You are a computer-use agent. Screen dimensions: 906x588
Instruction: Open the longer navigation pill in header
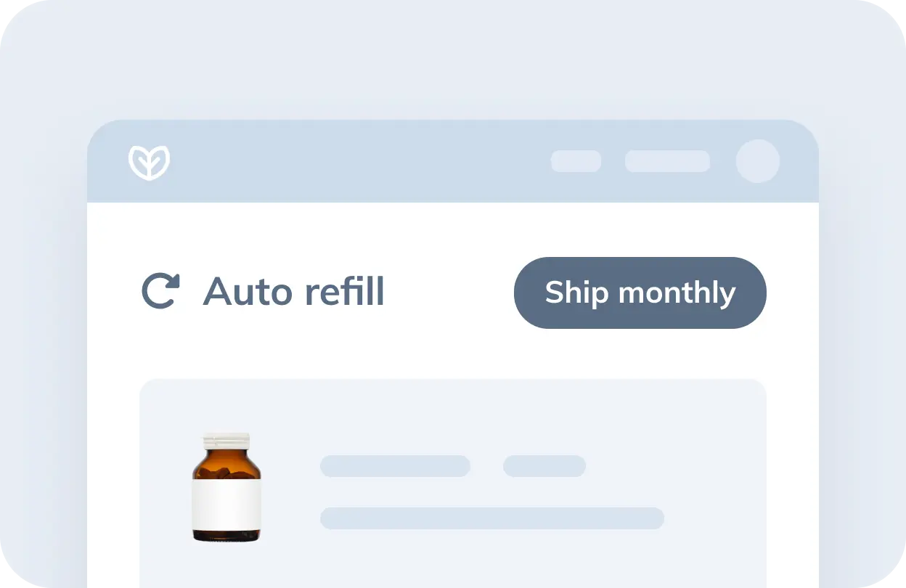tap(667, 161)
